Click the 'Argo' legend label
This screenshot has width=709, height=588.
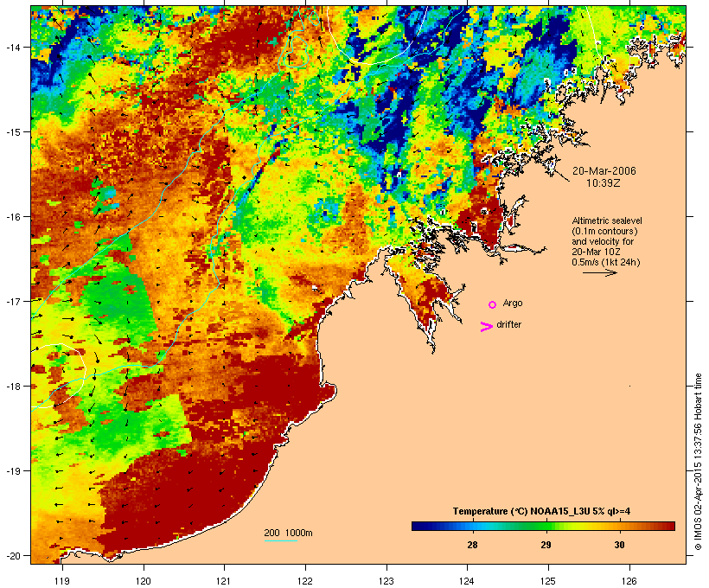coord(513,303)
